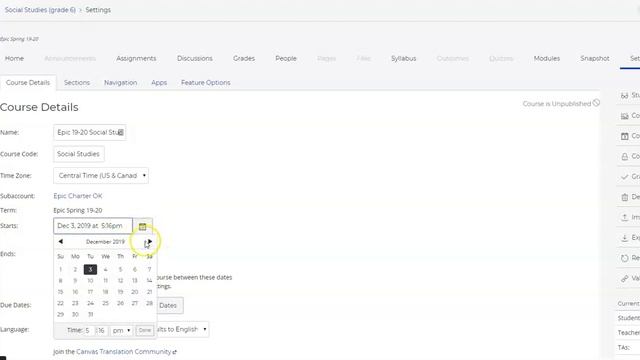640x360 pixels.
Task: Click the Epic Spring 19-20 term value
Action: point(78,211)
